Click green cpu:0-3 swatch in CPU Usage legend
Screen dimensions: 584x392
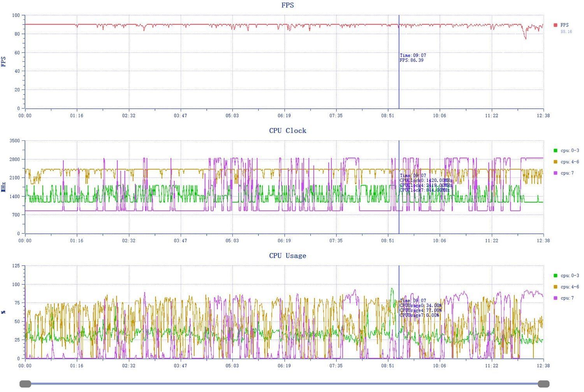pyautogui.click(x=555, y=275)
